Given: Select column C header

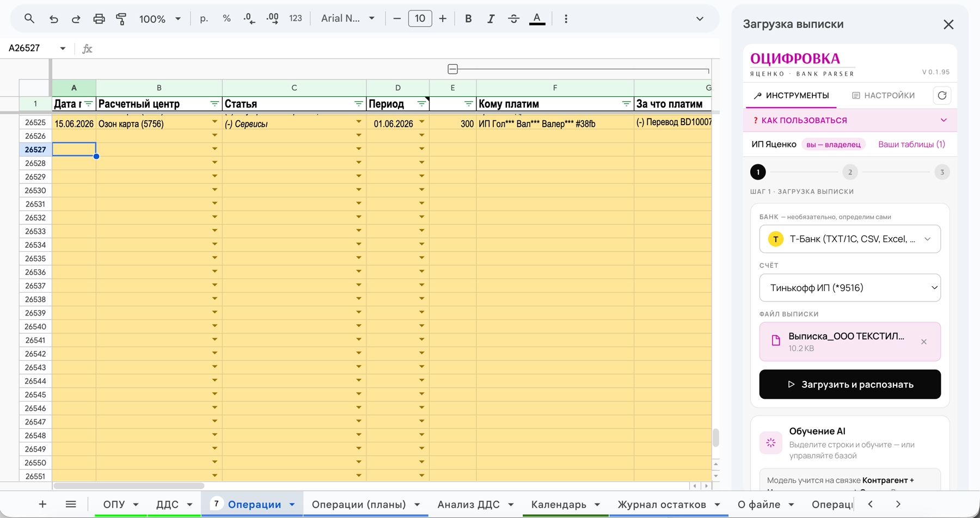Looking at the screenshot, I should [294, 88].
